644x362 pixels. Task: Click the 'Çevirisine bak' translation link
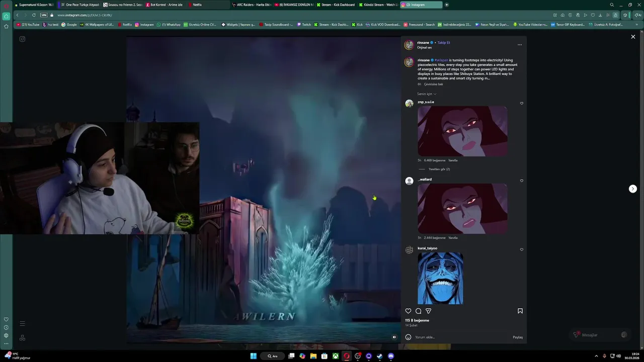tap(434, 84)
